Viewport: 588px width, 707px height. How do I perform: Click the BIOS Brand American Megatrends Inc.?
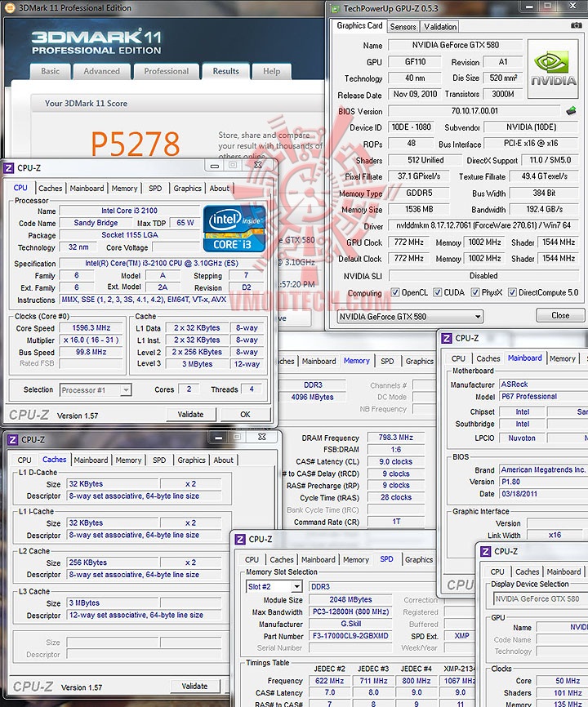(543, 469)
